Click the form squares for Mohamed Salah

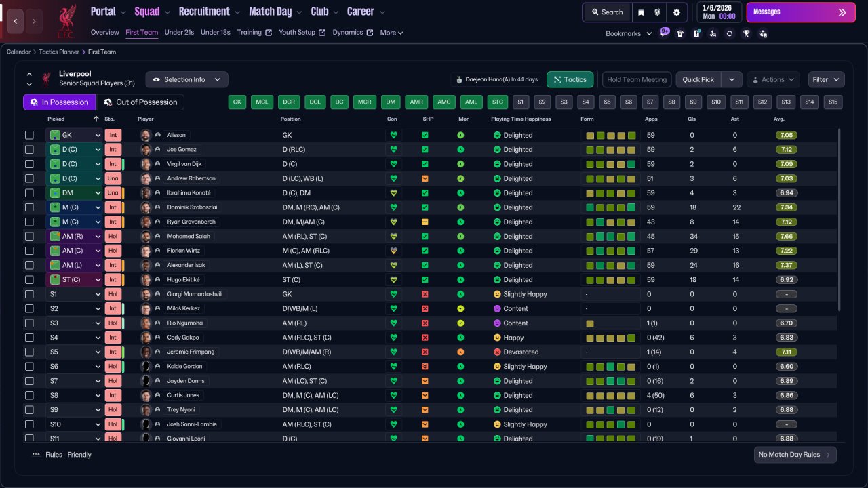click(x=611, y=237)
